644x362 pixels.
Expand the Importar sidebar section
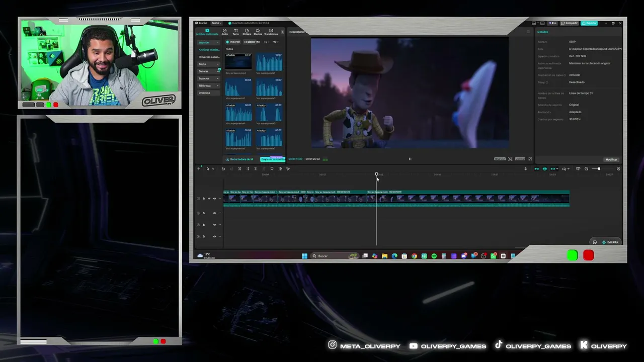click(208, 42)
